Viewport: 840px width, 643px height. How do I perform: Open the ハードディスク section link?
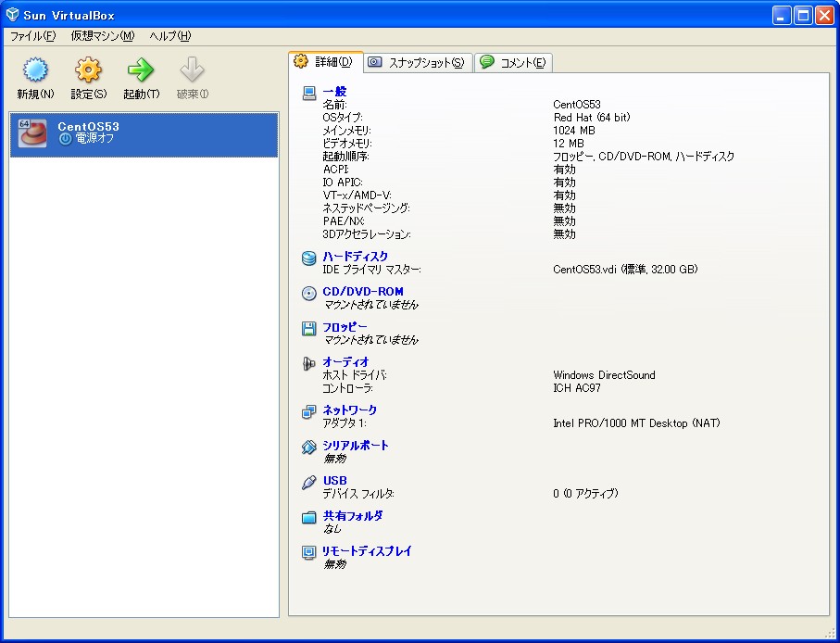coord(356,256)
